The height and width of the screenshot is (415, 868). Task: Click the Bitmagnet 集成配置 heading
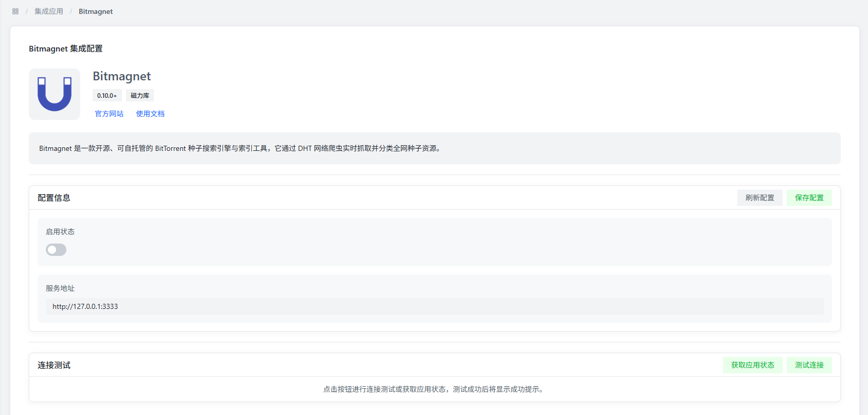click(66, 49)
